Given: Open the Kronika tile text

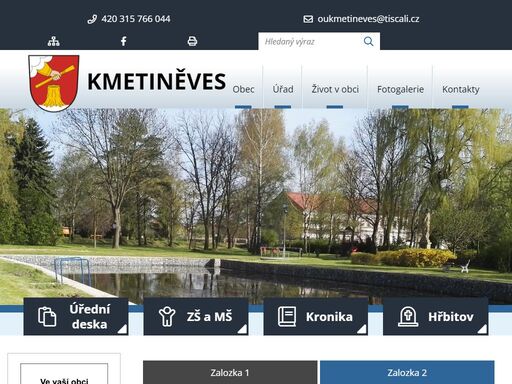Looking at the screenshot, I should tap(329, 317).
